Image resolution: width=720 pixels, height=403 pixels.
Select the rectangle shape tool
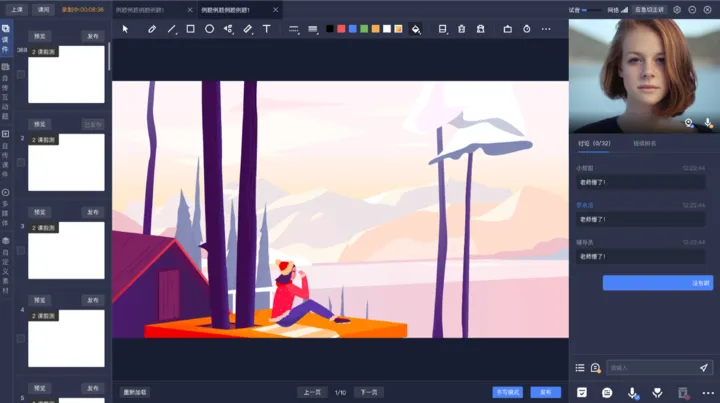[190, 29]
